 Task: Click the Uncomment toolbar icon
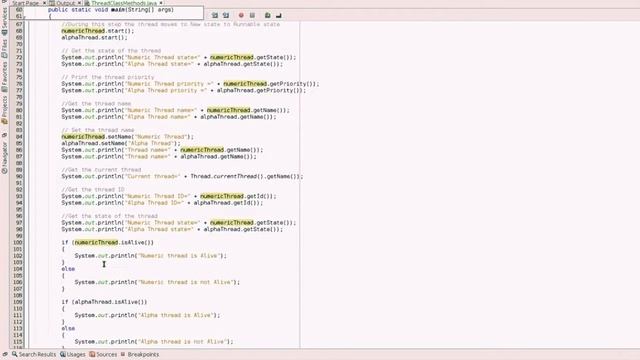click(x=278, y=16)
